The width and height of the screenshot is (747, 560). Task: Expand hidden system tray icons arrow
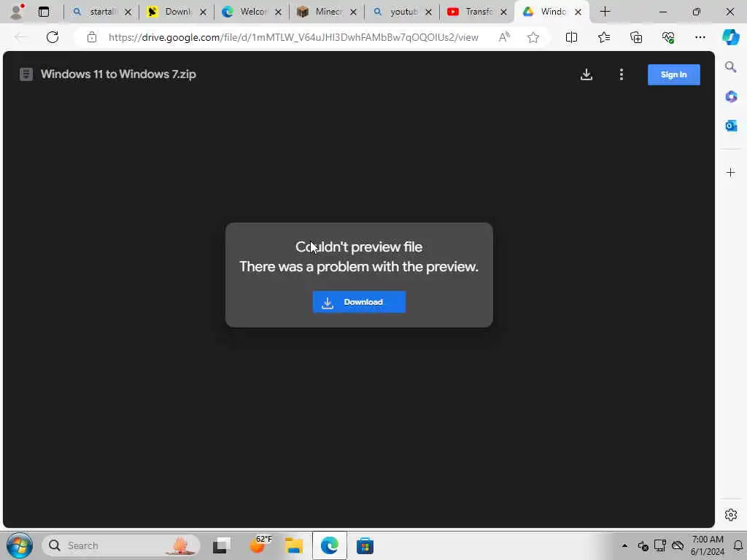(x=624, y=545)
